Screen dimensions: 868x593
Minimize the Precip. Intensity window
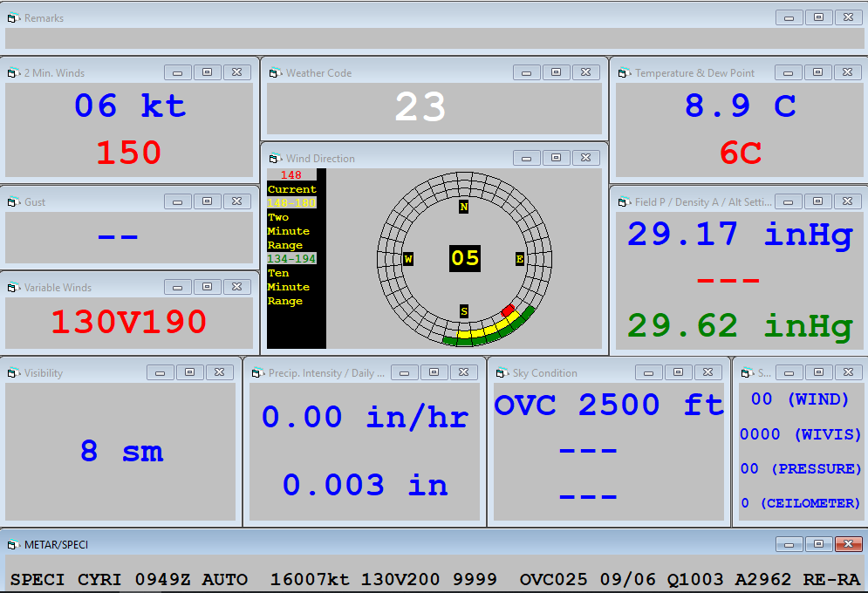click(x=404, y=372)
